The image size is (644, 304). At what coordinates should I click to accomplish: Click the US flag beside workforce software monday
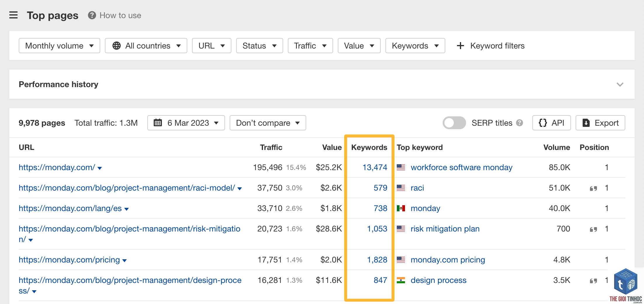click(401, 167)
